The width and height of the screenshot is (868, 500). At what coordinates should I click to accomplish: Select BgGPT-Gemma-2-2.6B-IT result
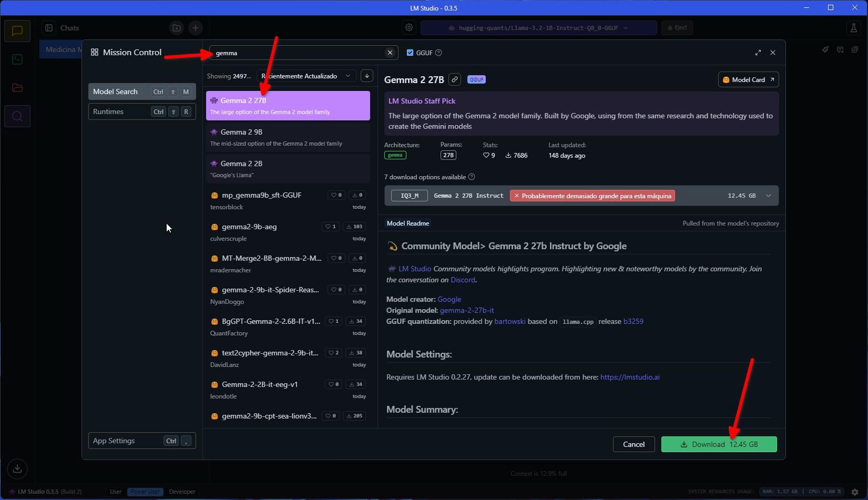click(x=288, y=326)
